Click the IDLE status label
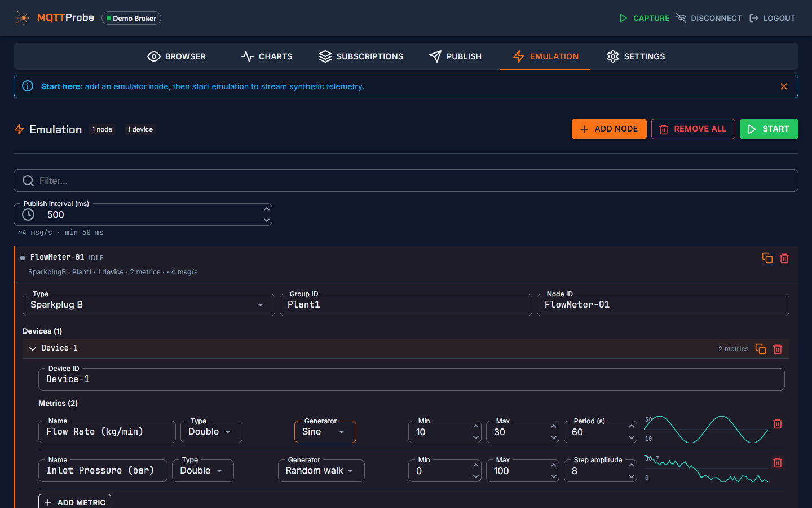 coord(96,257)
